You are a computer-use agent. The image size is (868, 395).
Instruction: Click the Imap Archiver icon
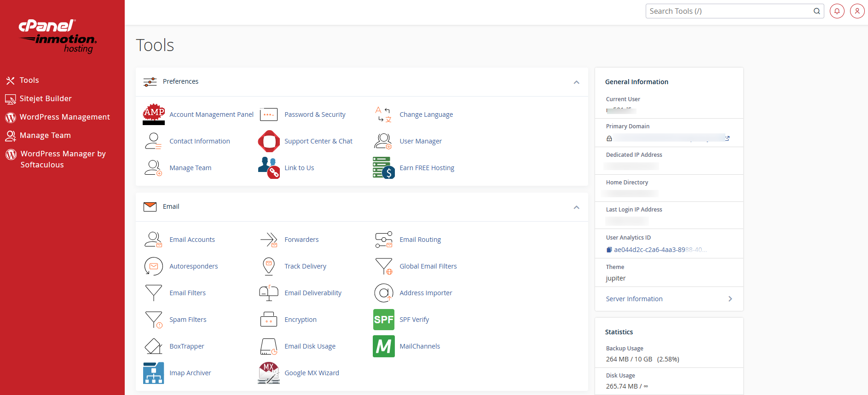154,373
